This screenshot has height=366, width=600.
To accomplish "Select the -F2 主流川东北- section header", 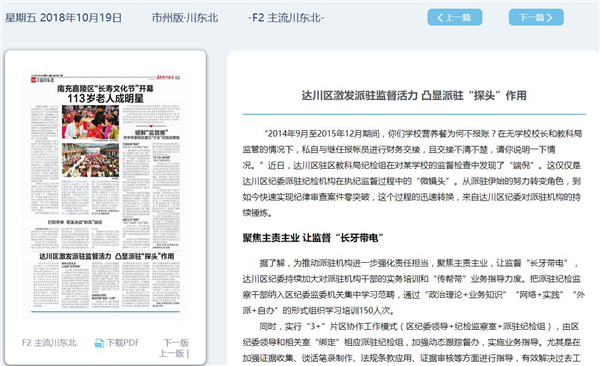I will (286, 18).
